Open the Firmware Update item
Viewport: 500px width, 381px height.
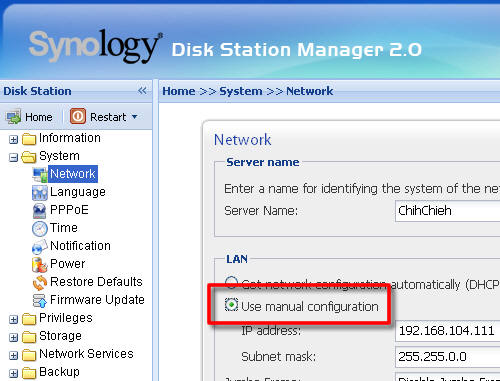click(97, 300)
